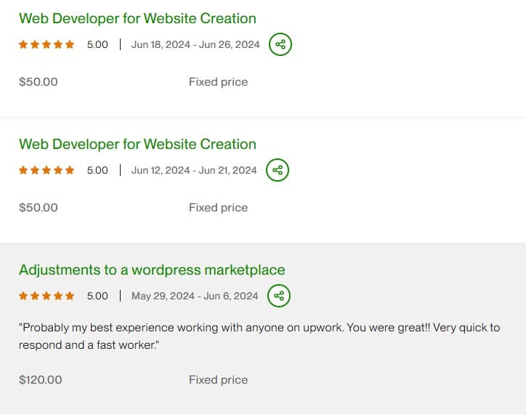Click 'Fixed price' label on Jun 18 job
The image size is (526, 420).
(x=218, y=82)
